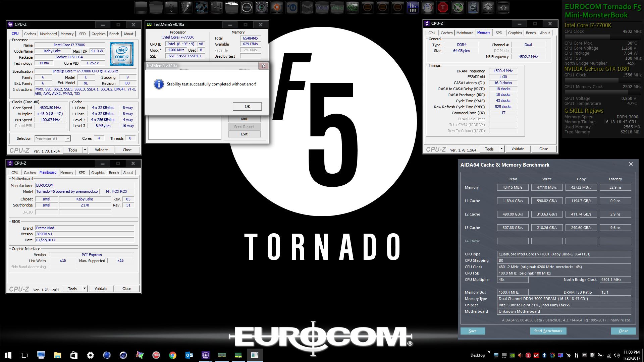Click the Origin icon in the dock
The height and width of the screenshot is (362, 644).
[277, 7]
